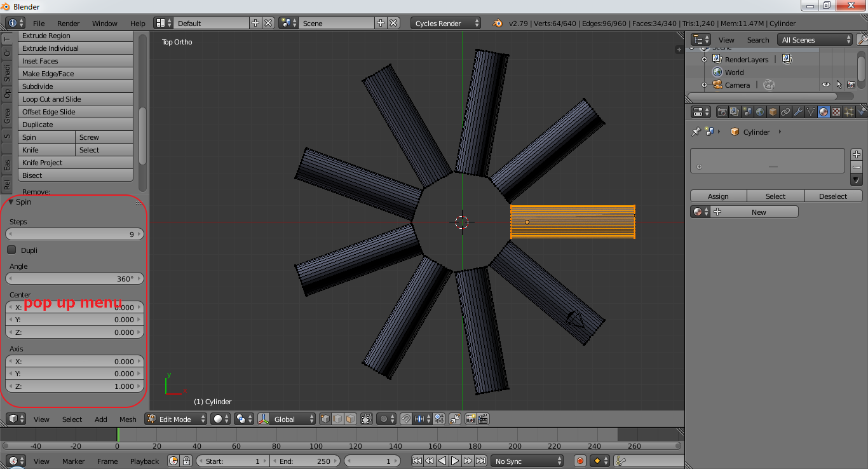Enable the snapping magnet icon

tap(405, 419)
